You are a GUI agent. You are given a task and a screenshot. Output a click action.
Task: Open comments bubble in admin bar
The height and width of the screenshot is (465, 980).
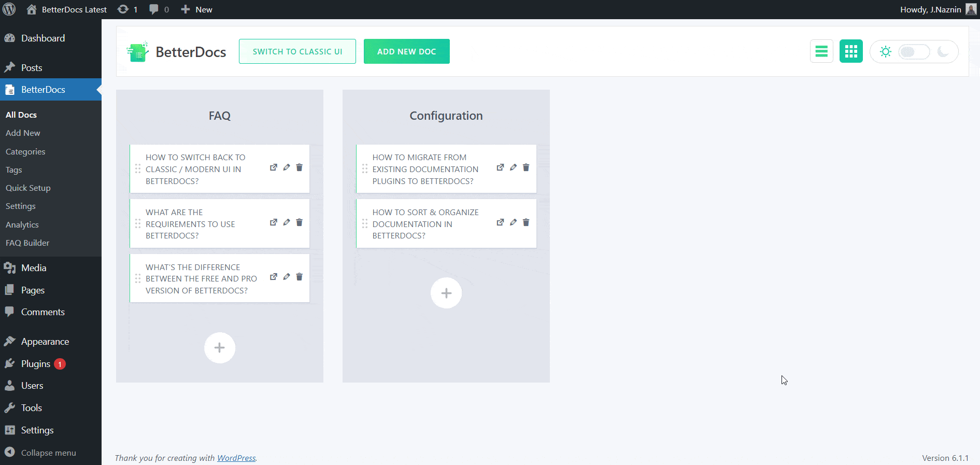click(x=159, y=9)
